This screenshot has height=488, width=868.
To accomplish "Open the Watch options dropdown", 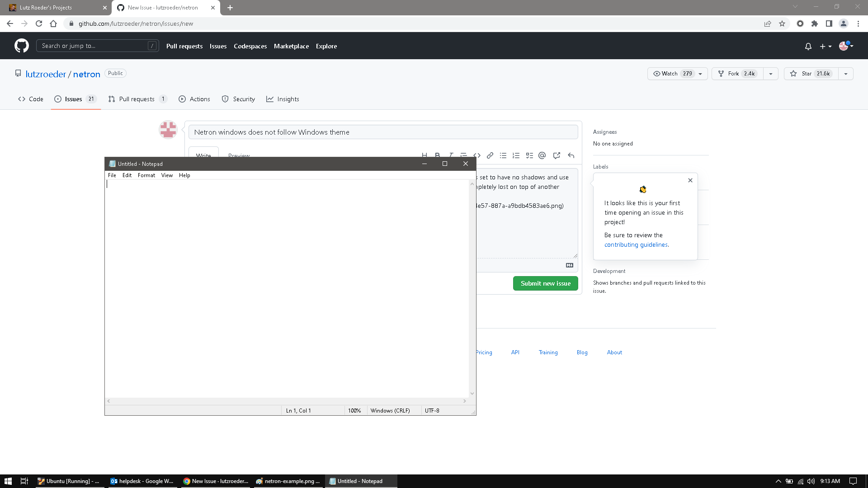I will pos(700,73).
